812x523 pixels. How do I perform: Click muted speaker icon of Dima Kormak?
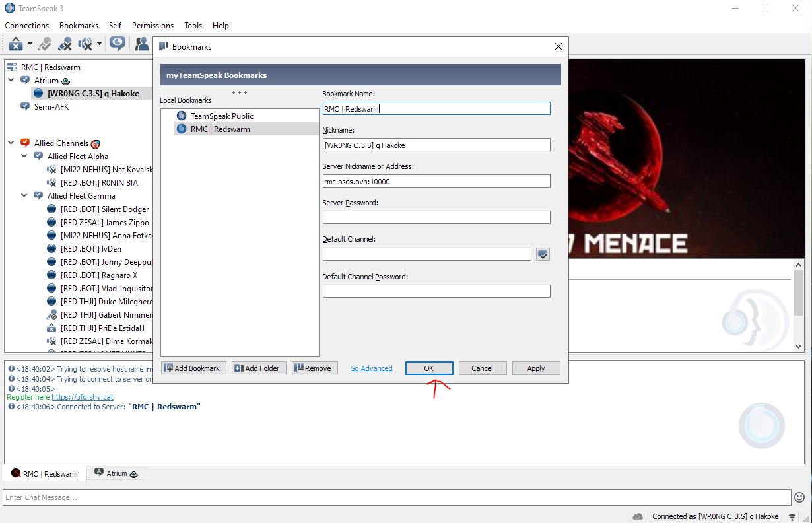pyautogui.click(x=51, y=341)
